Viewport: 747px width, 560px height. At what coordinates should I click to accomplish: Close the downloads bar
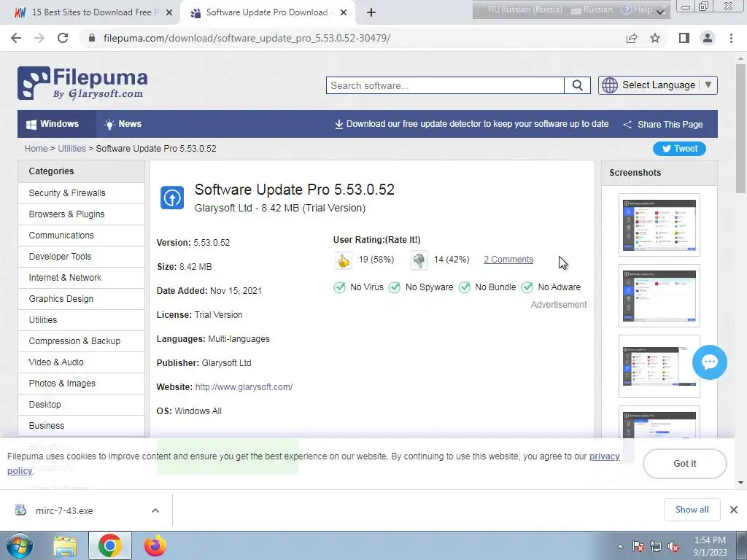(734, 510)
